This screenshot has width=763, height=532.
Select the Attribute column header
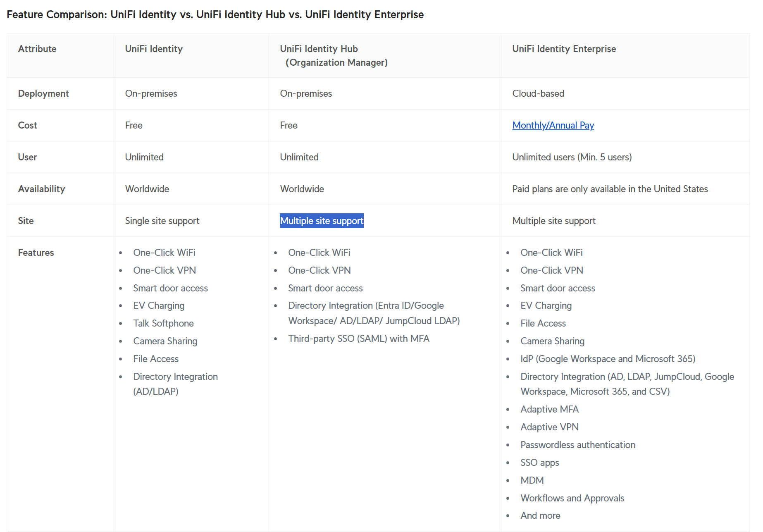tap(37, 49)
